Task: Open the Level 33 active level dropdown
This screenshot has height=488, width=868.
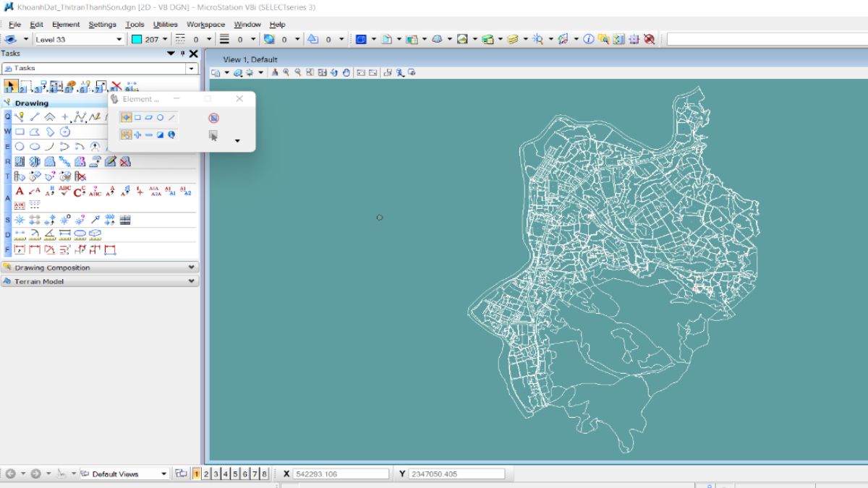Action: coord(78,39)
